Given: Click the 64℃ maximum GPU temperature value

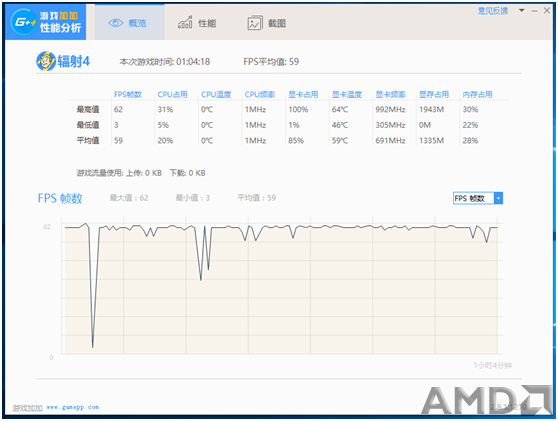Looking at the screenshot, I should [x=340, y=109].
